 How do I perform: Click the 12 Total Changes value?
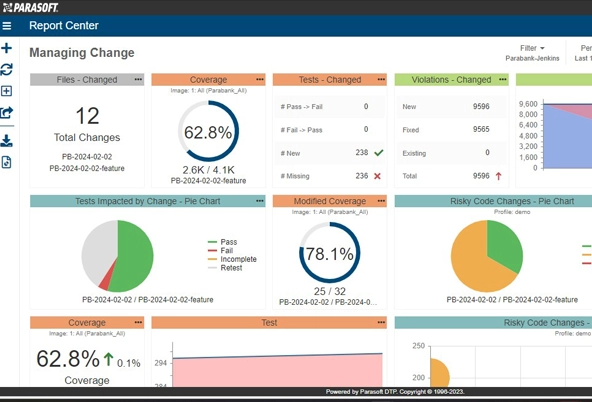[x=87, y=116]
